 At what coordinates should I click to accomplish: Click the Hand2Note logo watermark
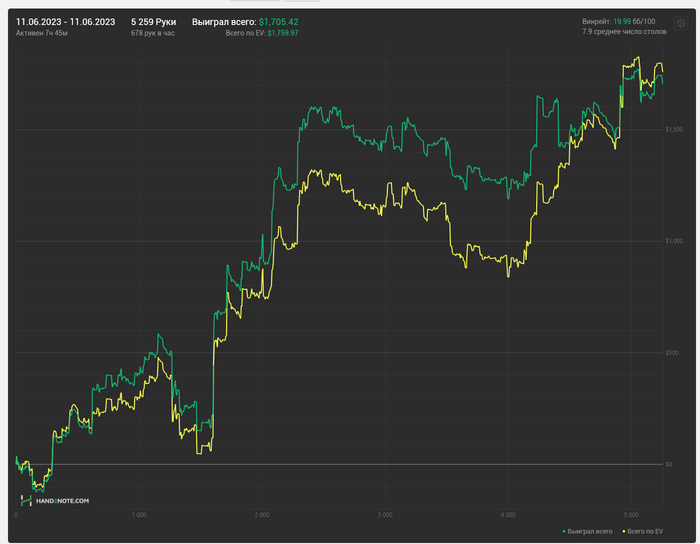pyautogui.click(x=55, y=500)
